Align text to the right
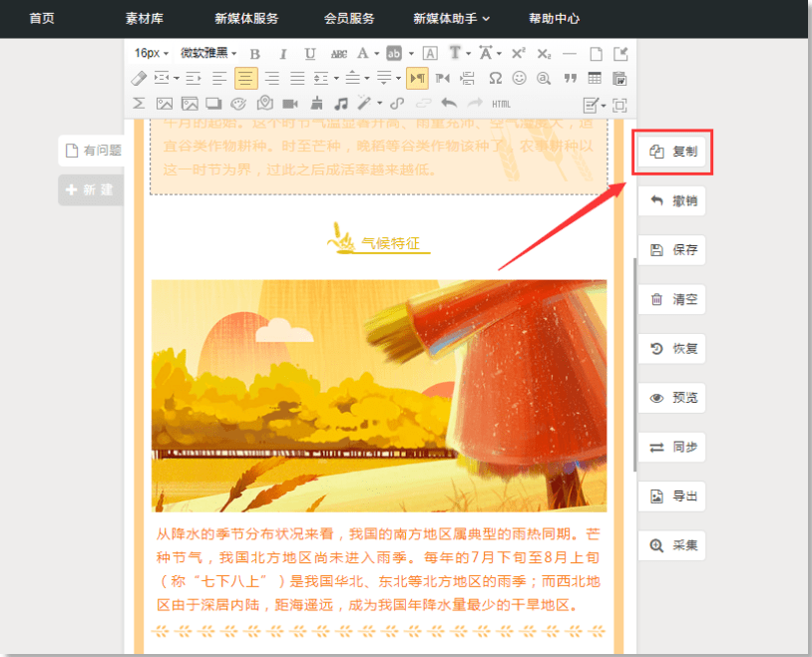 [272, 79]
